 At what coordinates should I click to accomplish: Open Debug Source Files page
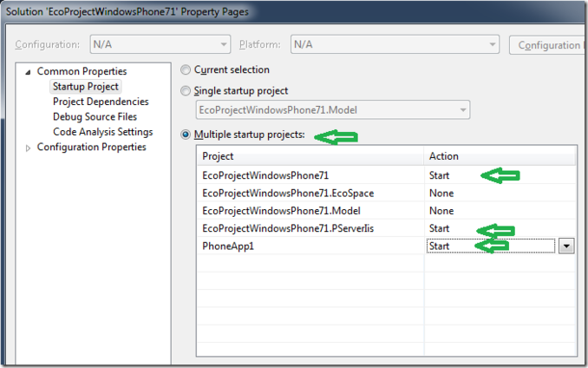95,116
